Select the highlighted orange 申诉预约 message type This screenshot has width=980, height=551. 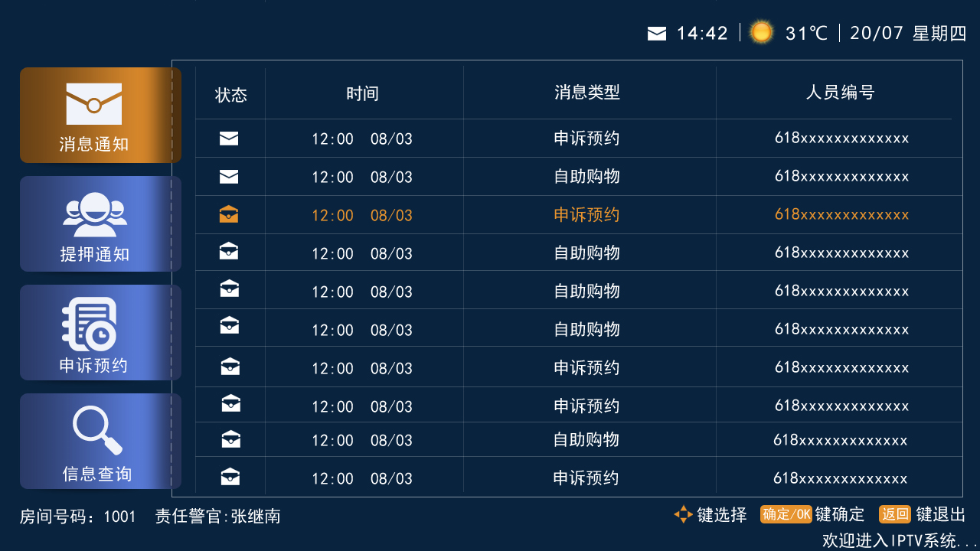pyautogui.click(x=587, y=215)
